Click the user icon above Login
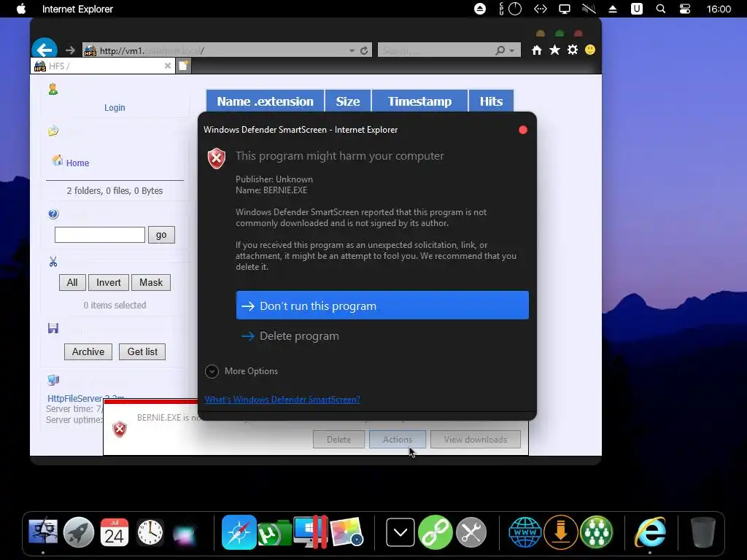747x560 pixels. point(53,89)
